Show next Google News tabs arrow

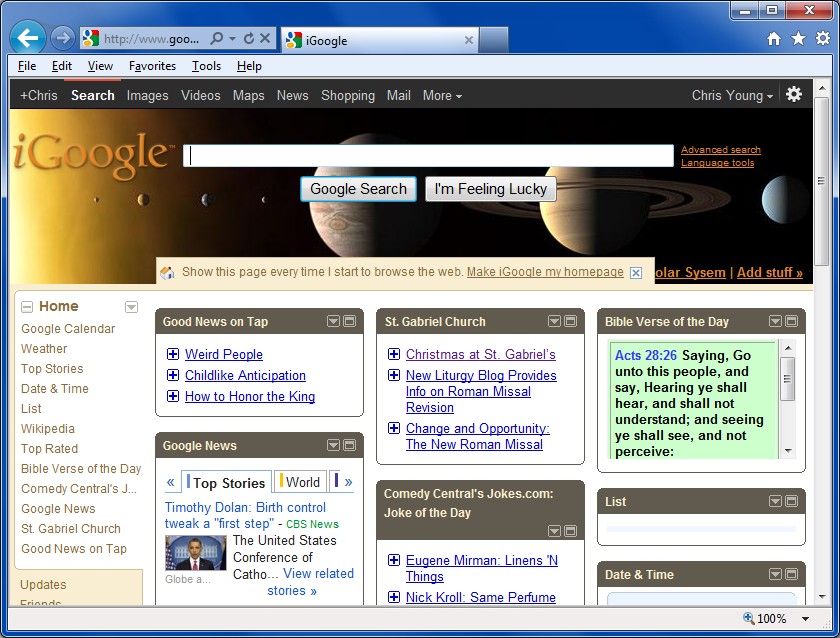349,482
